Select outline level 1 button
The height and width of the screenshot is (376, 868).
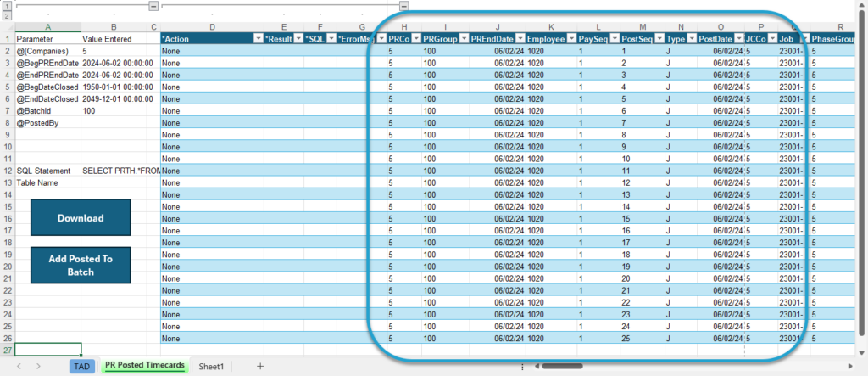point(7,7)
